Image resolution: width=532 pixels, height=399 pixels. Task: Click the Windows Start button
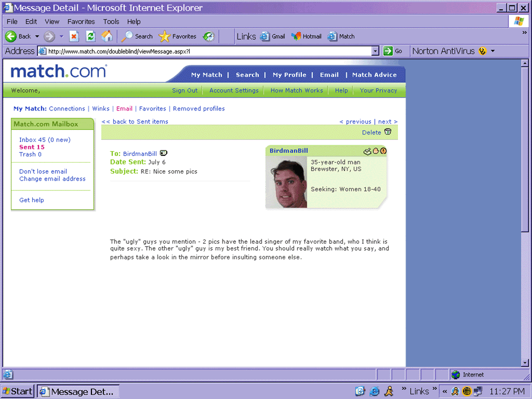(x=17, y=391)
